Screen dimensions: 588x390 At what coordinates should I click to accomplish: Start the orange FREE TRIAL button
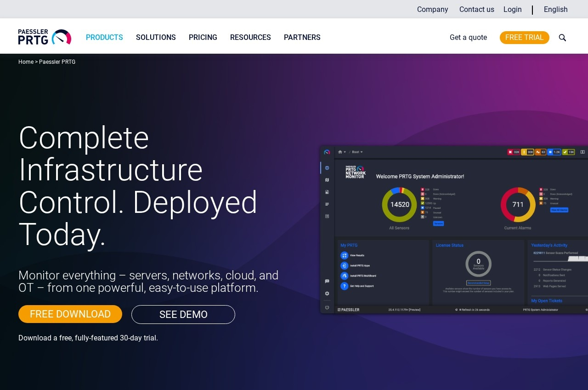[x=525, y=38]
